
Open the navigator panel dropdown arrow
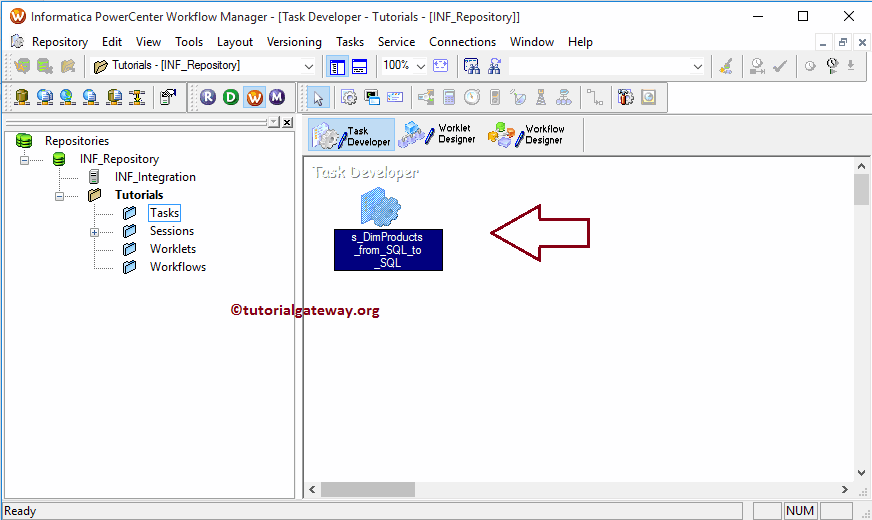click(274, 122)
